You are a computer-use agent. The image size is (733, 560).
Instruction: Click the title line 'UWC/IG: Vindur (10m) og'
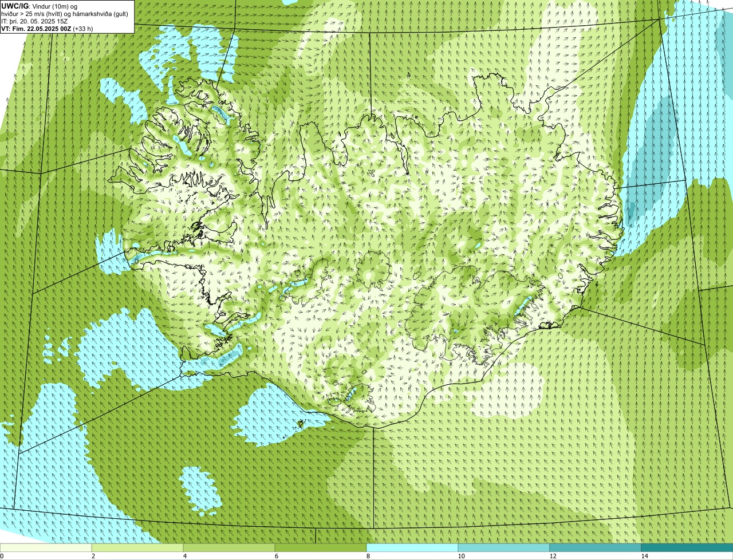(x=38, y=6)
